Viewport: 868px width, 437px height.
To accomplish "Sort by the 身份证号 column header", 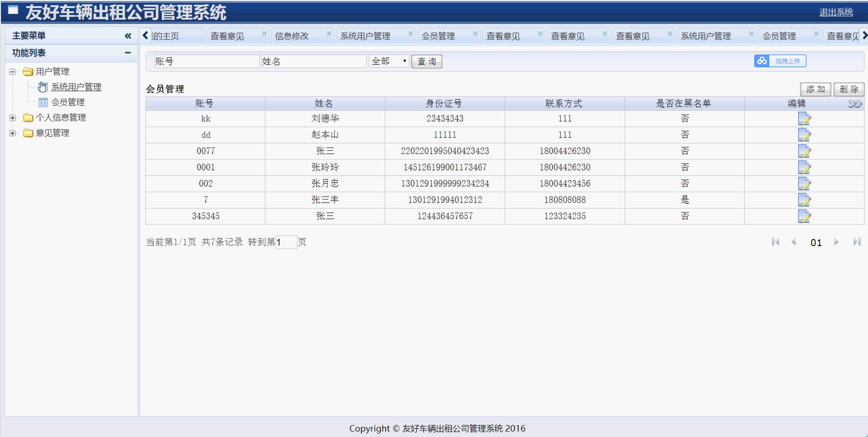I will (x=445, y=104).
